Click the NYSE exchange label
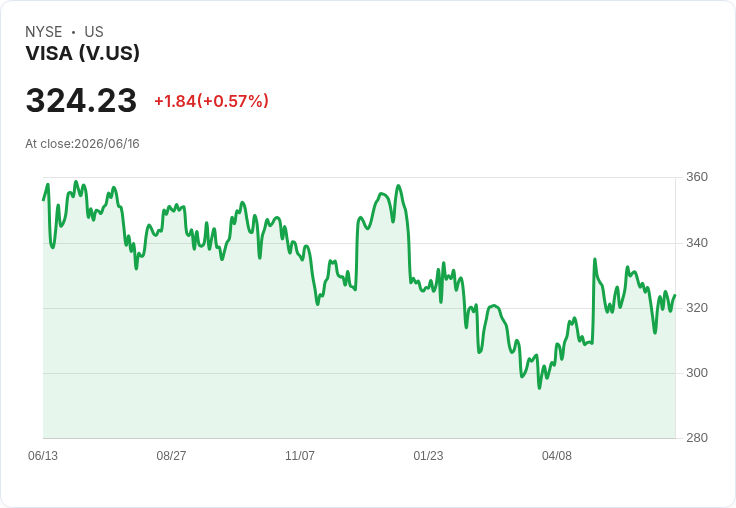736x508 pixels. tap(44, 32)
